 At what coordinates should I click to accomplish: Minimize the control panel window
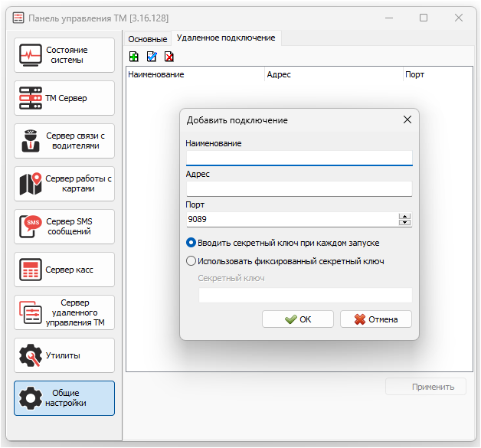(x=389, y=18)
